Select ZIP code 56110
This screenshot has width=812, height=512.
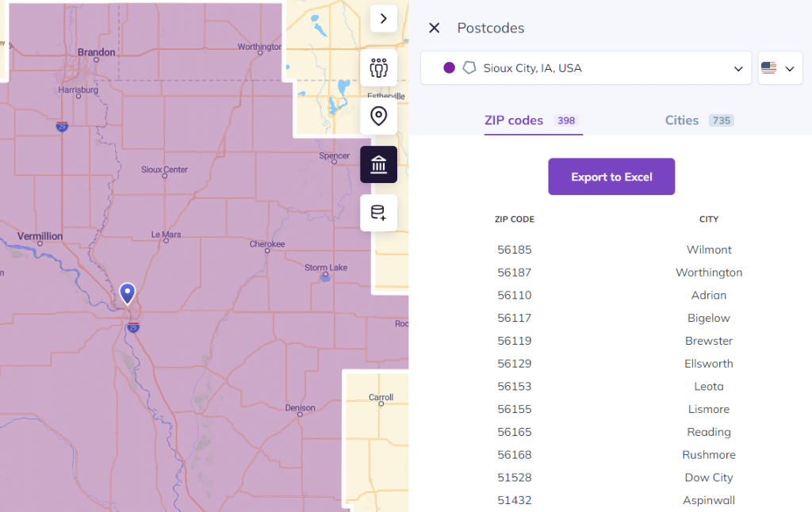pos(514,295)
